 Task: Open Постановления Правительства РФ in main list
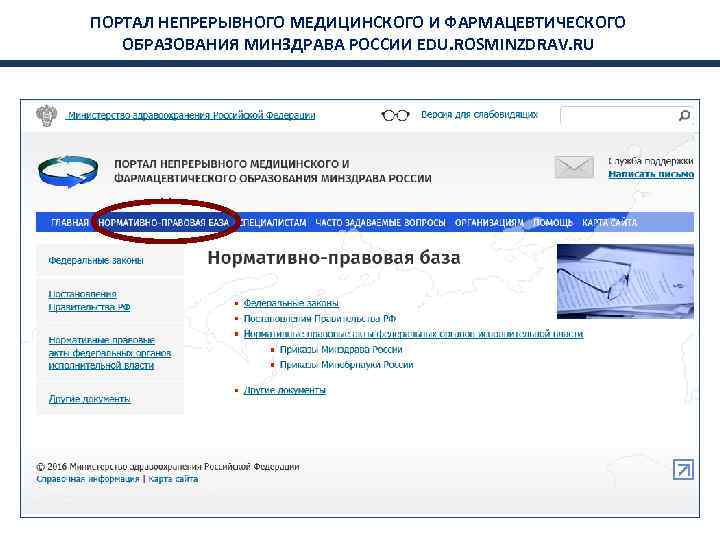(x=320, y=318)
